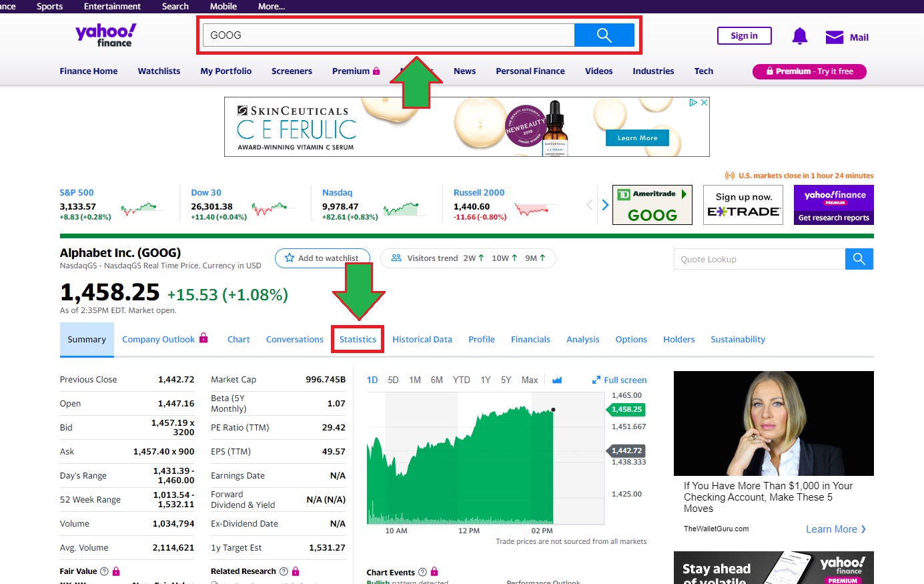This screenshot has height=584, width=924.
Task: Open the Nasdaq index link
Action: 337,192
